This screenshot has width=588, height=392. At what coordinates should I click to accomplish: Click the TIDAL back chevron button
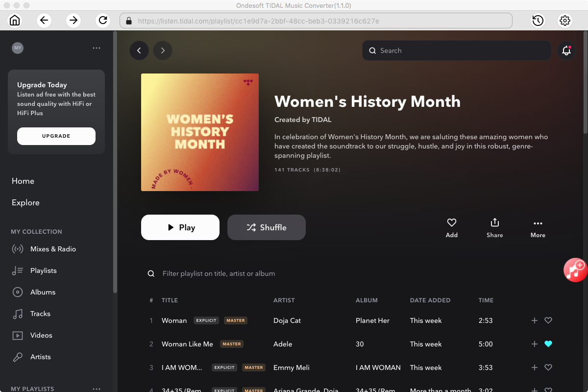click(139, 50)
